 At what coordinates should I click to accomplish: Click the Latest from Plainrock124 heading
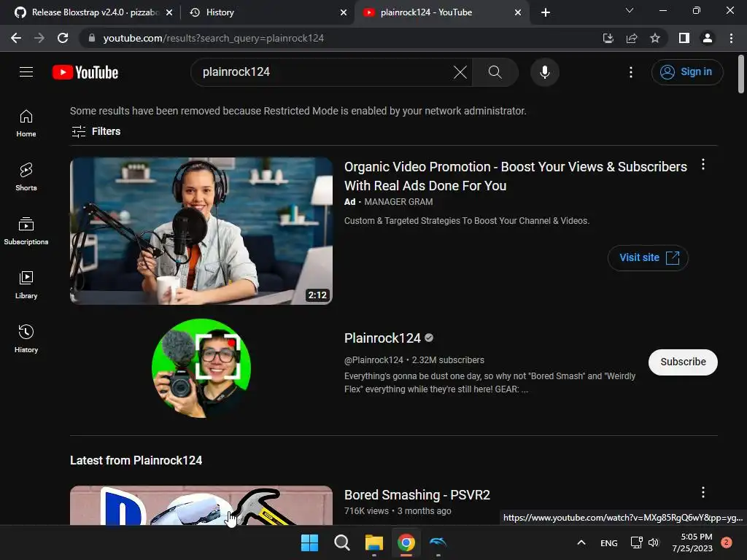[136, 461]
